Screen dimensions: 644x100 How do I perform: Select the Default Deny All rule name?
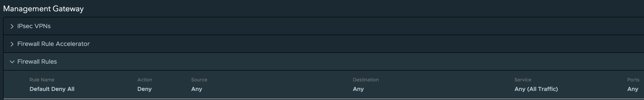tap(52, 89)
